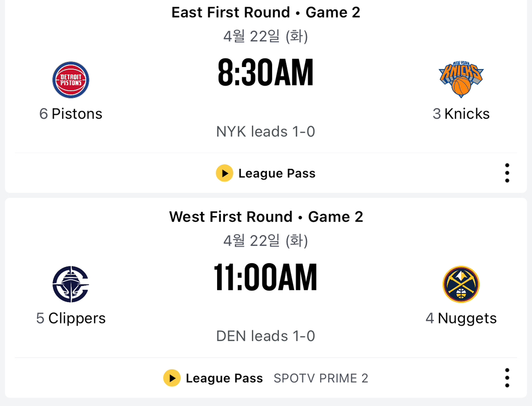Click the New York Knicks logo

[461, 80]
